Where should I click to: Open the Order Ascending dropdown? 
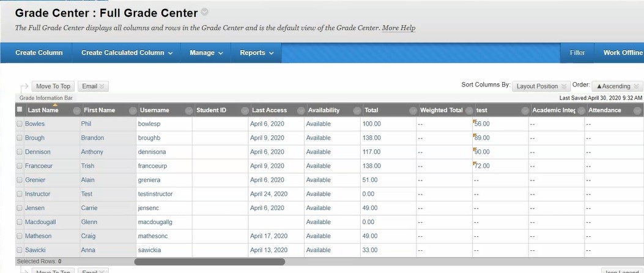(x=617, y=86)
